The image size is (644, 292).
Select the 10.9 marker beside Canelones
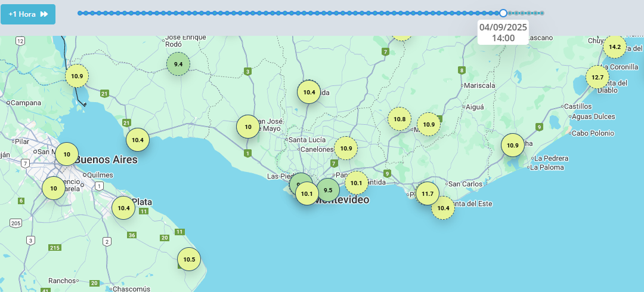click(346, 148)
